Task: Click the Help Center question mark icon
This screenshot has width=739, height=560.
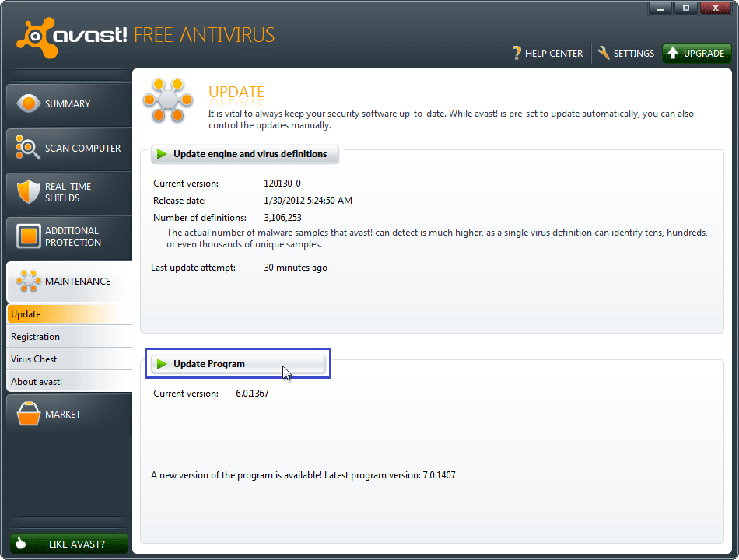Action: pyautogui.click(x=517, y=53)
